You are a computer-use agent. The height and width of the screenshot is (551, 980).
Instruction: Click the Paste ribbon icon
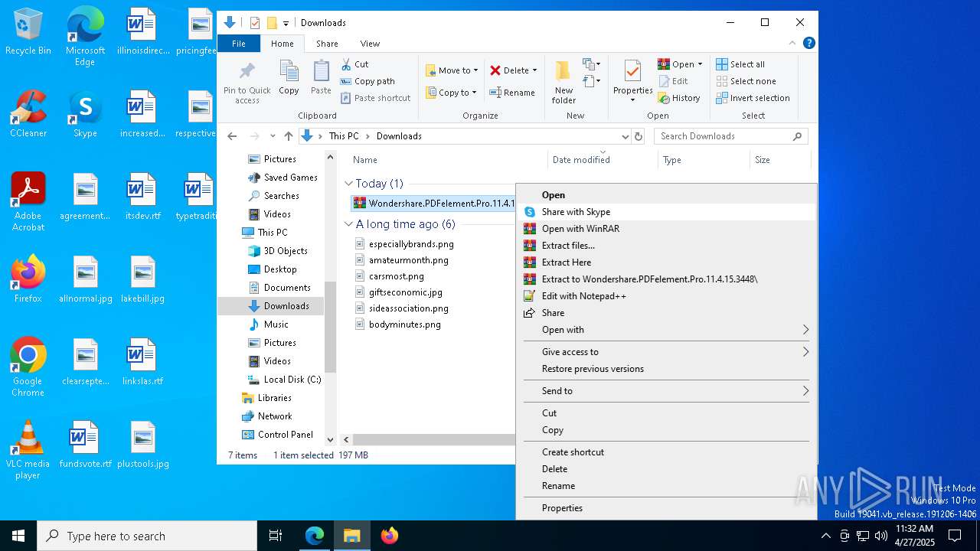[321, 78]
